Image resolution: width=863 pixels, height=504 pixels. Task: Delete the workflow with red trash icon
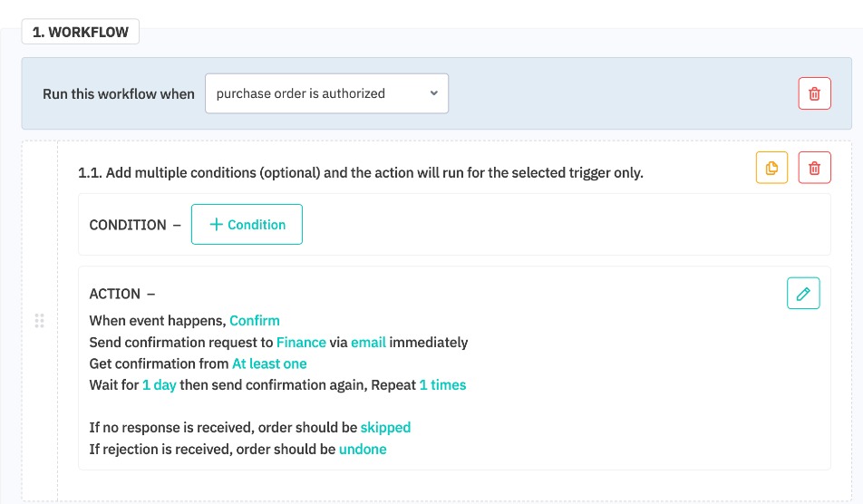tap(814, 93)
